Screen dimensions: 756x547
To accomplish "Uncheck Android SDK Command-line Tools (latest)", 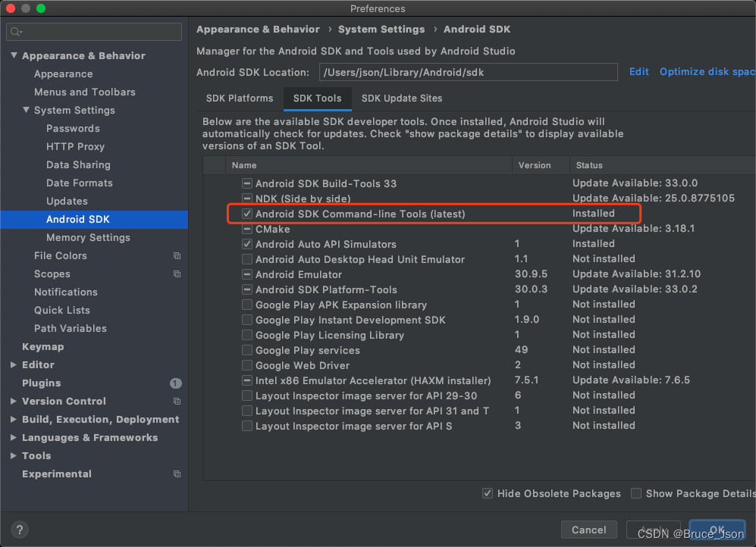I will [247, 214].
